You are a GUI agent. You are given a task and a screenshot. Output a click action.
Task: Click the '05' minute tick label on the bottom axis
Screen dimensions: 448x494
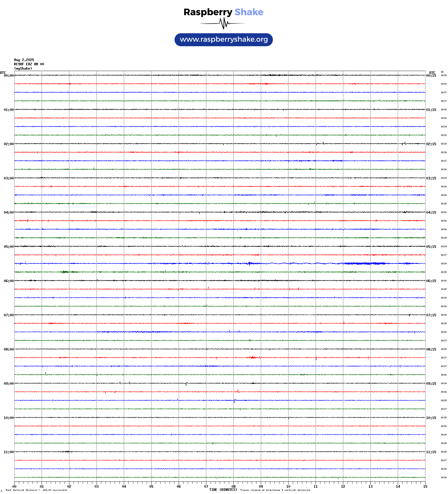pos(151,487)
